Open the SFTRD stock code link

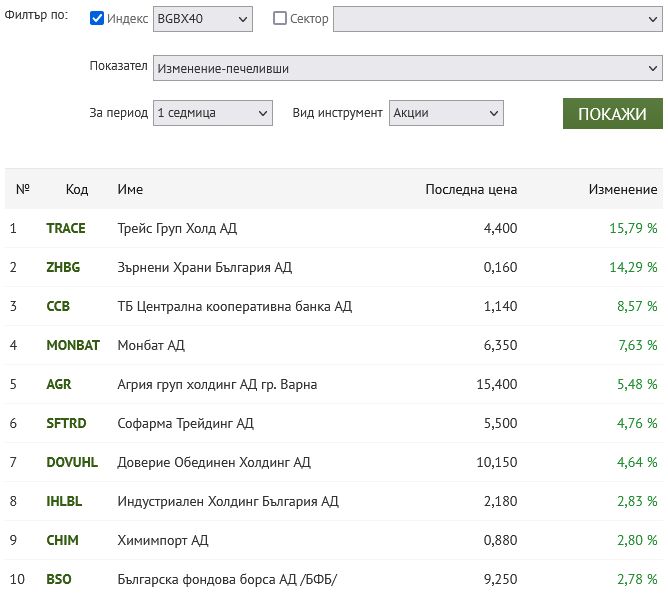click(66, 423)
